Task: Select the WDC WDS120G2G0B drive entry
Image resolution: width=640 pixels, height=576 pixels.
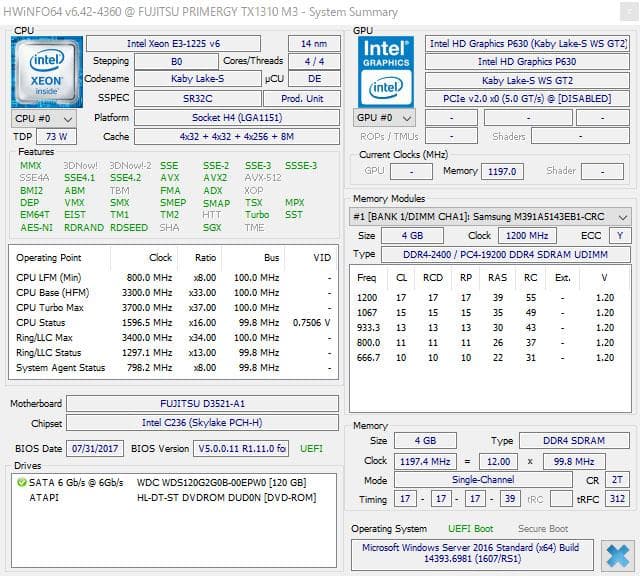Action: [x=173, y=483]
